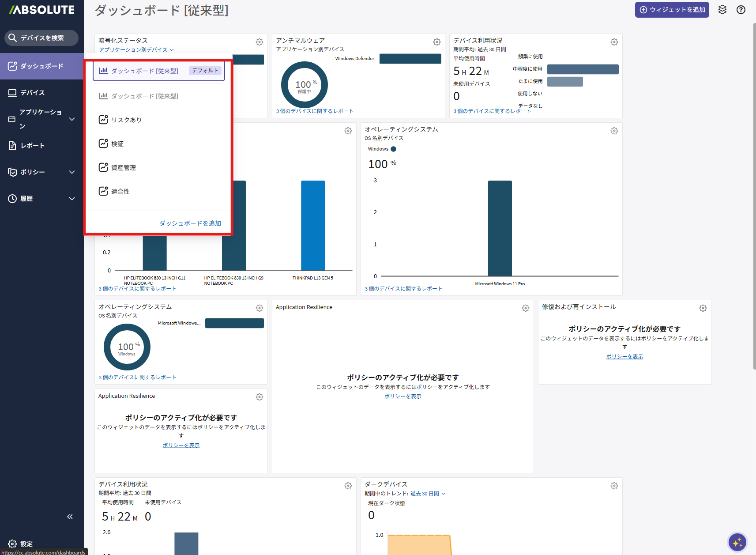Image resolution: width=756 pixels, height=555 pixels.
Task: Collapse the sidebar with double-chevron icon
Action: (70, 517)
